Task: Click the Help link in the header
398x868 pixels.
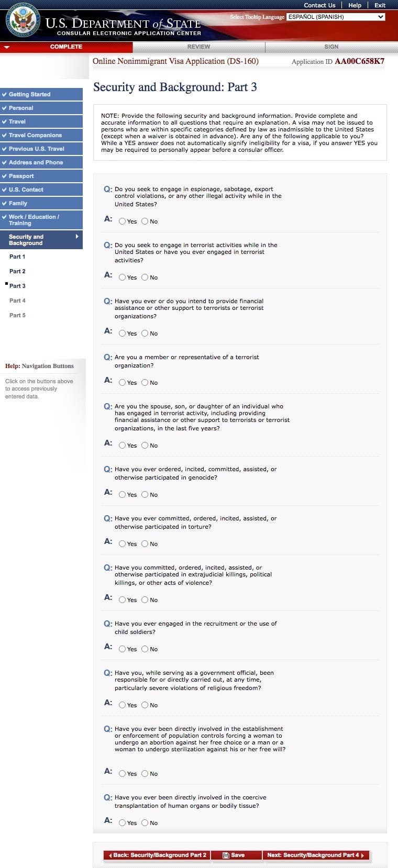Action: point(355,5)
